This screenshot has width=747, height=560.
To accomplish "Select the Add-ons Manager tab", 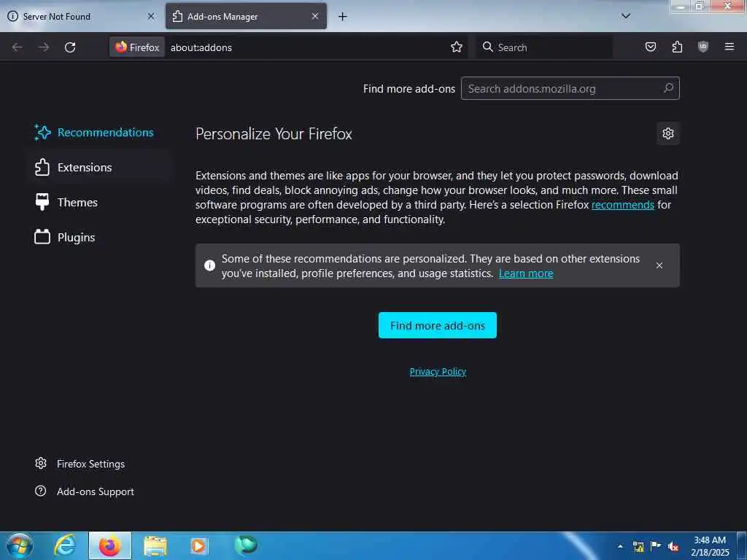I will [246, 16].
